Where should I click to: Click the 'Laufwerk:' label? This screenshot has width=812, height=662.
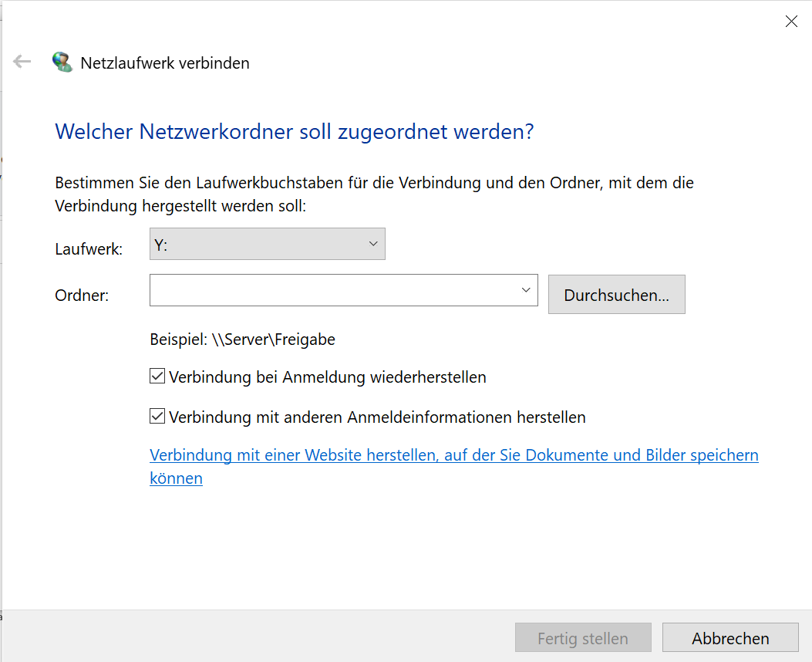pyautogui.click(x=89, y=249)
